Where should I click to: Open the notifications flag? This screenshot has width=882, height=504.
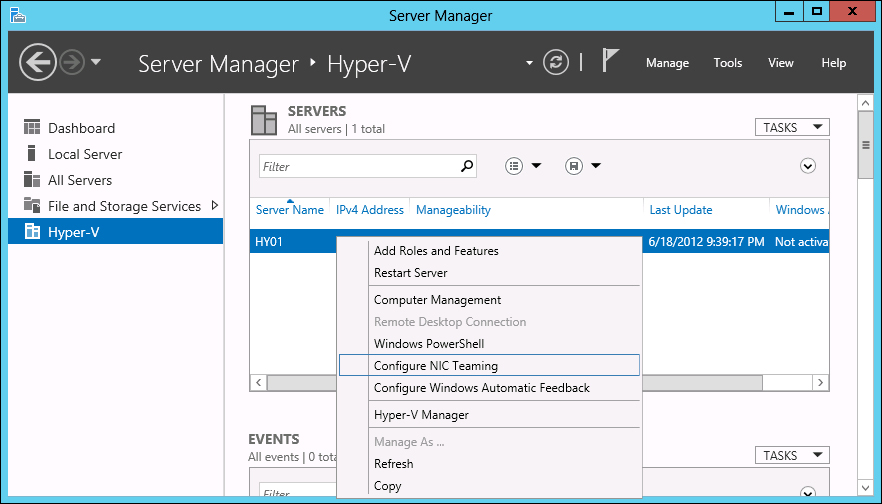610,60
